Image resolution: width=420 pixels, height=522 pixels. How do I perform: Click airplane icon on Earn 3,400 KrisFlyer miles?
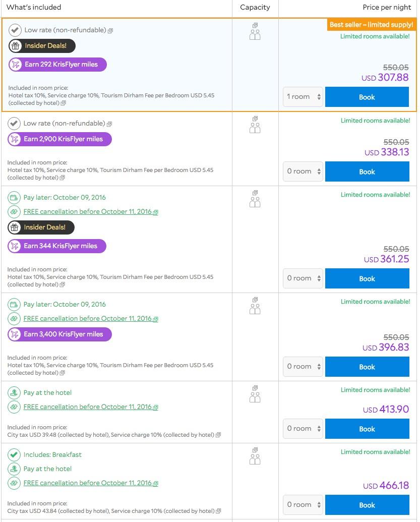(14, 334)
